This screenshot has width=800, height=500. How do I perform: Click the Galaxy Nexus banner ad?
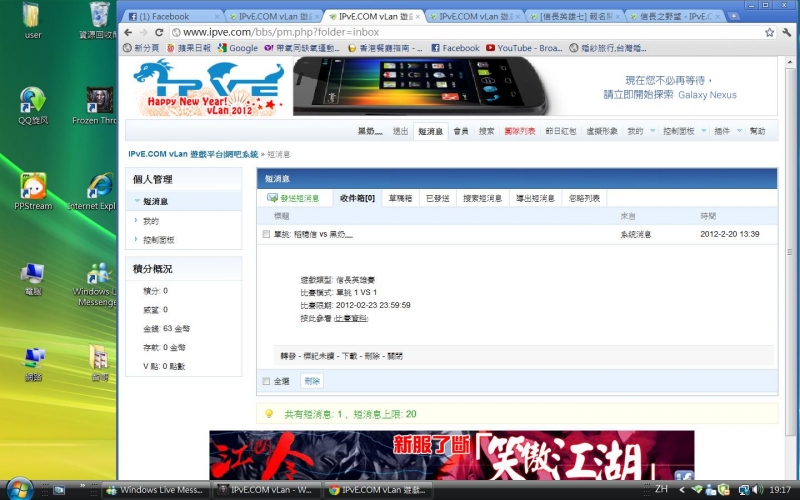[x=535, y=86]
